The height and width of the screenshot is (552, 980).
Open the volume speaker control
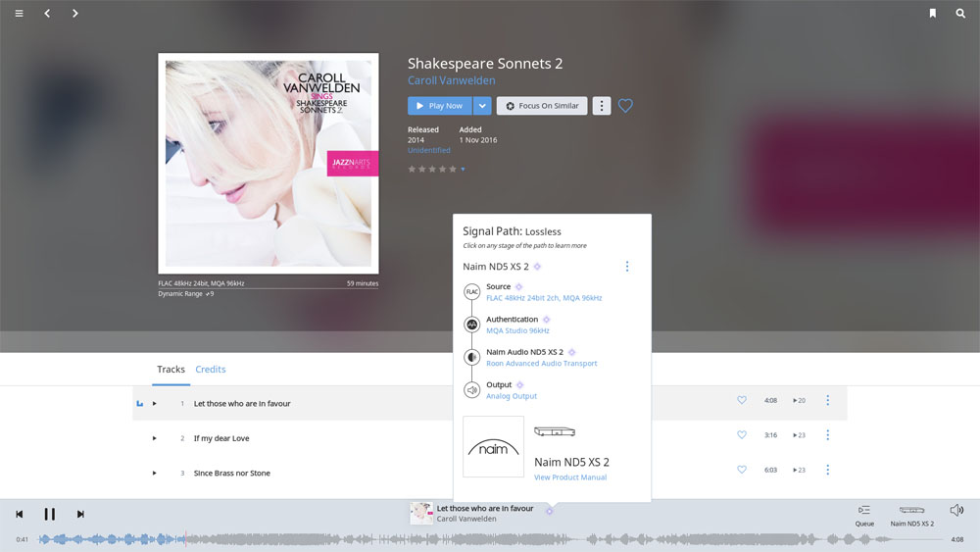956,510
